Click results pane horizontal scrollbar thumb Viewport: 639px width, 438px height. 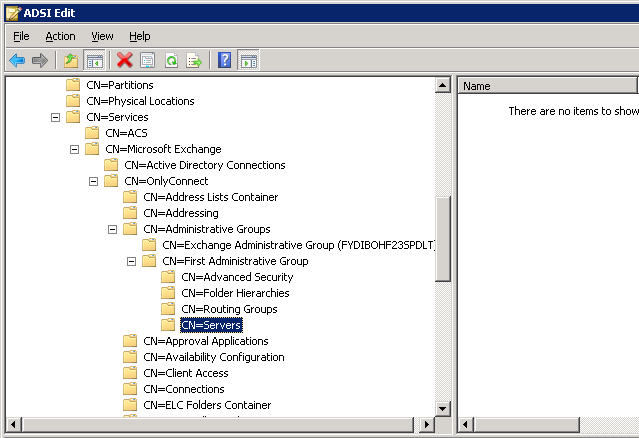pyautogui.click(x=527, y=425)
